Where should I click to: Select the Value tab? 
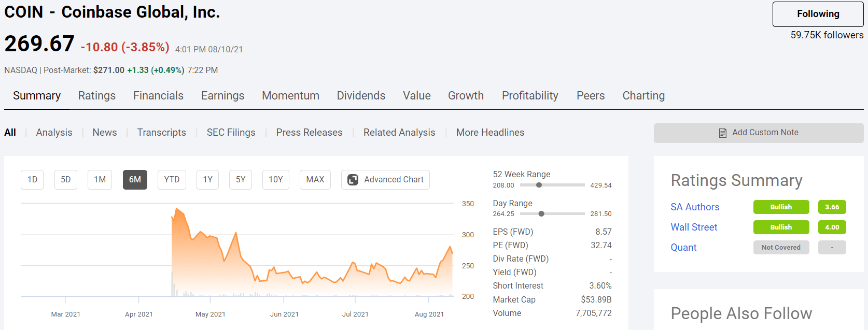click(417, 96)
